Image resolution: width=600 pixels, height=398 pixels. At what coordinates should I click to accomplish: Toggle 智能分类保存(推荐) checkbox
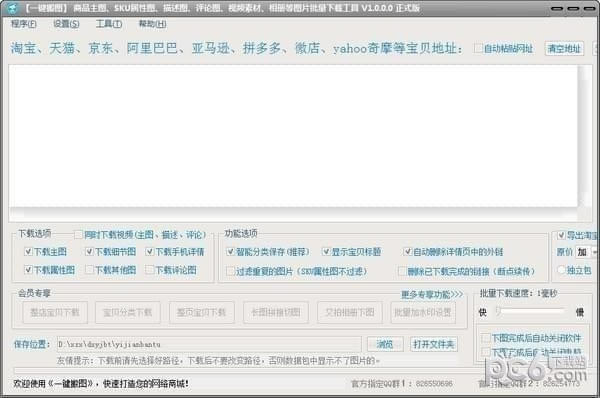pyautogui.click(x=230, y=251)
